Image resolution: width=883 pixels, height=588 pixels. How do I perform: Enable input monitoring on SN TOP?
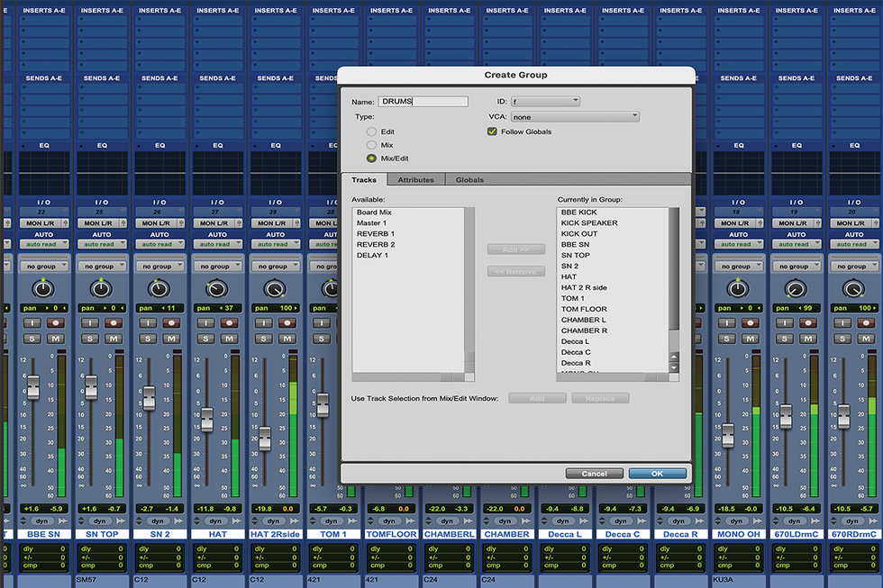tap(90, 323)
